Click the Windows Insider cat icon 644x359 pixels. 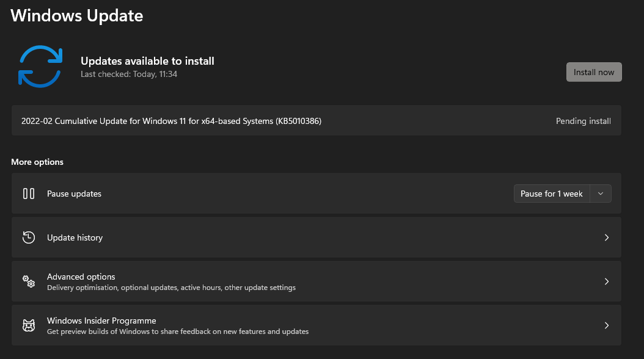[29, 325]
